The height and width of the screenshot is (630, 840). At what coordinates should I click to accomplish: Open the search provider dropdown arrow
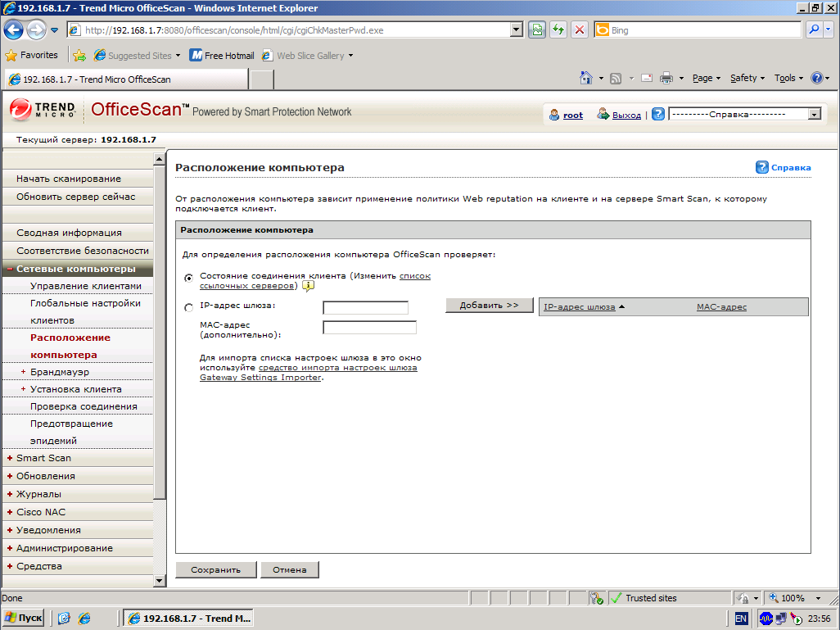[x=829, y=30]
